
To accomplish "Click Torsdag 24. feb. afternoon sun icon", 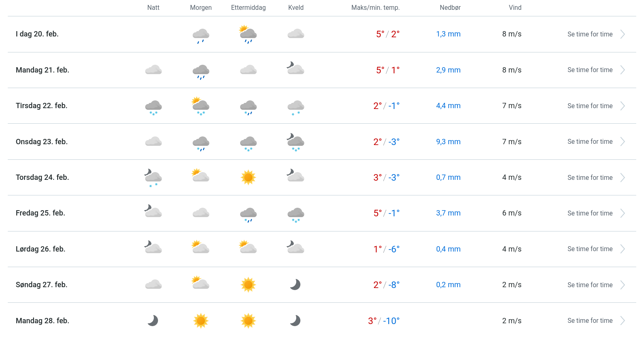I will pos(248,177).
